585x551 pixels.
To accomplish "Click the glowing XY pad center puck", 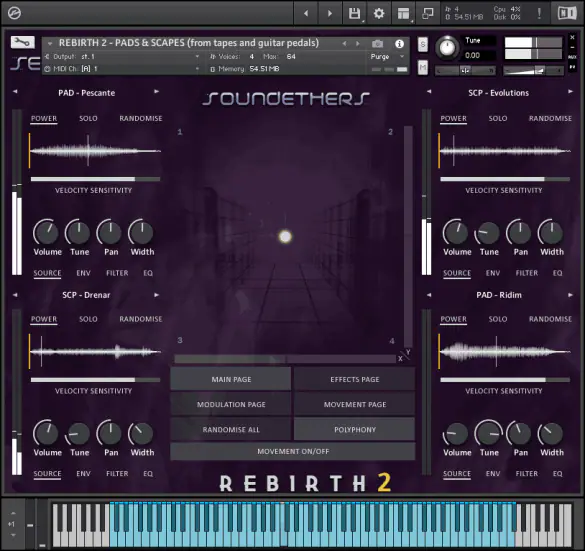I will tap(285, 237).
